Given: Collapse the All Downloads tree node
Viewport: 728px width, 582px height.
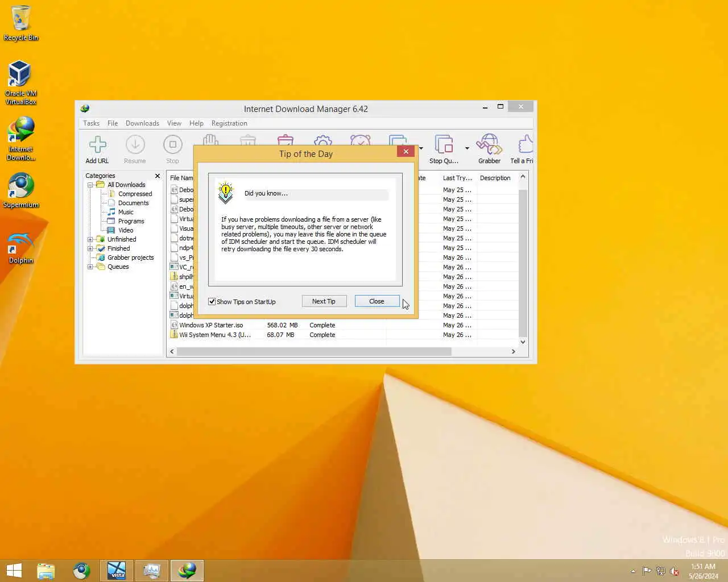Looking at the screenshot, I should pyautogui.click(x=90, y=185).
